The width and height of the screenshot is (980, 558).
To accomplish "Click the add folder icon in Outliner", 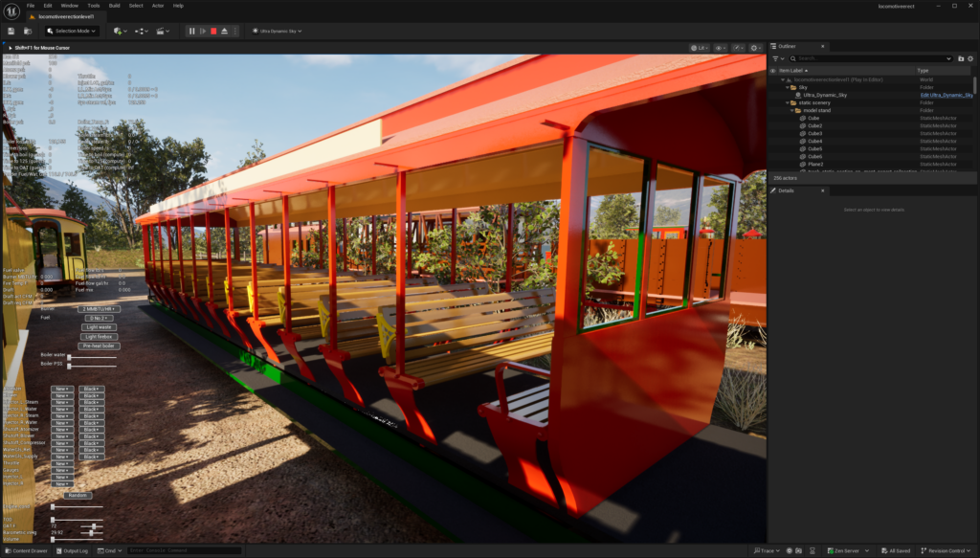I will pyautogui.click(x=961, y=58).
